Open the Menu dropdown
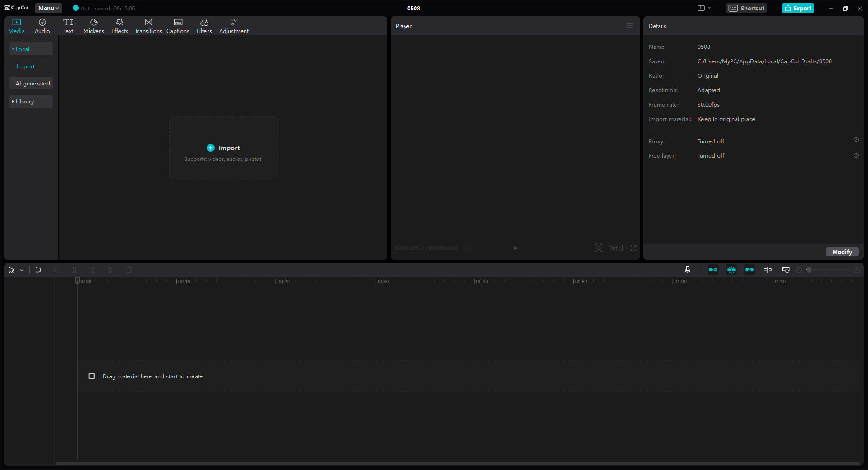This screenshot has height=470, width=868. (x=48, y=8)
